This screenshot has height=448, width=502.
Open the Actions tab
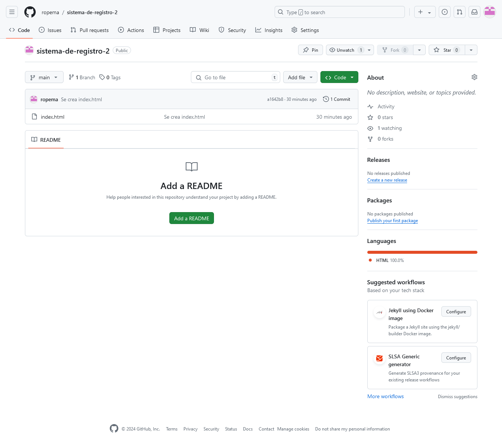click(x=131, y=30)
